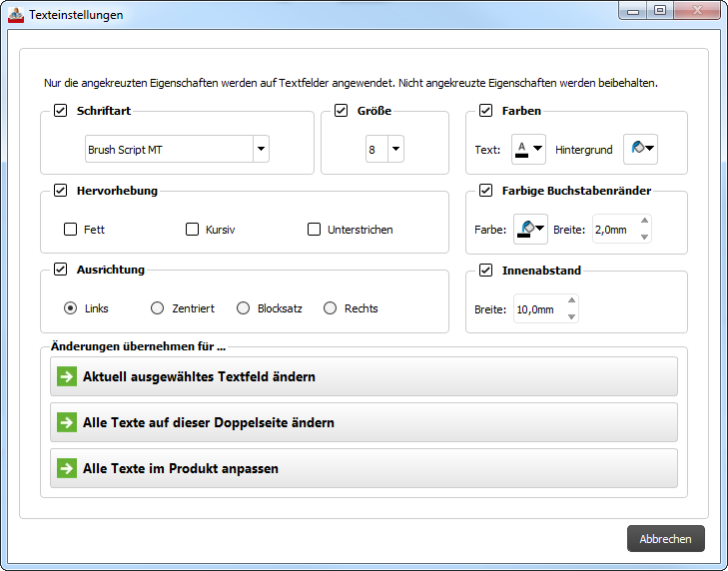Image resolution: width=728 pixels, height=571 pixels.
Task: Click the Innenabstand 10,0mm input field
Action: 538,309
